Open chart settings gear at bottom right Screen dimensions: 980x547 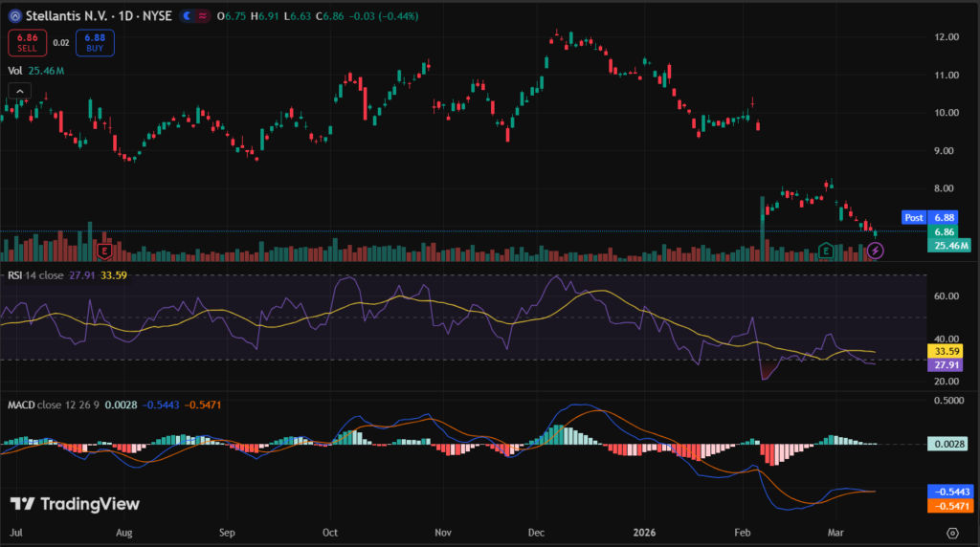pos(952,532)
